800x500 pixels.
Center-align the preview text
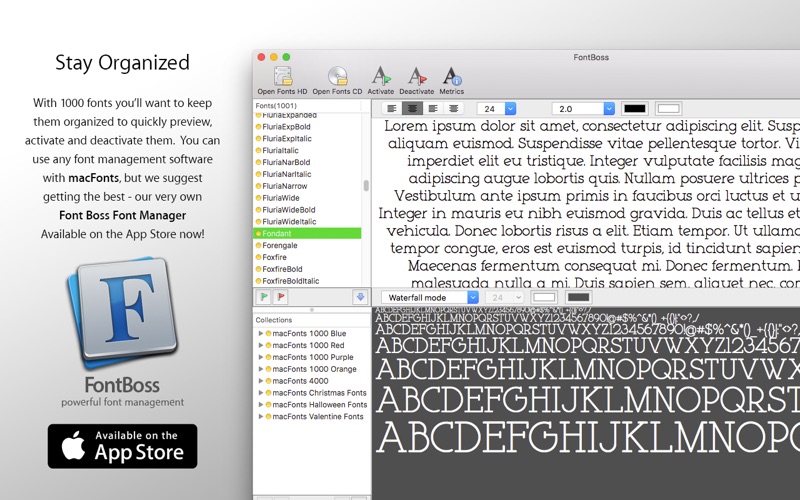(412, 108)
